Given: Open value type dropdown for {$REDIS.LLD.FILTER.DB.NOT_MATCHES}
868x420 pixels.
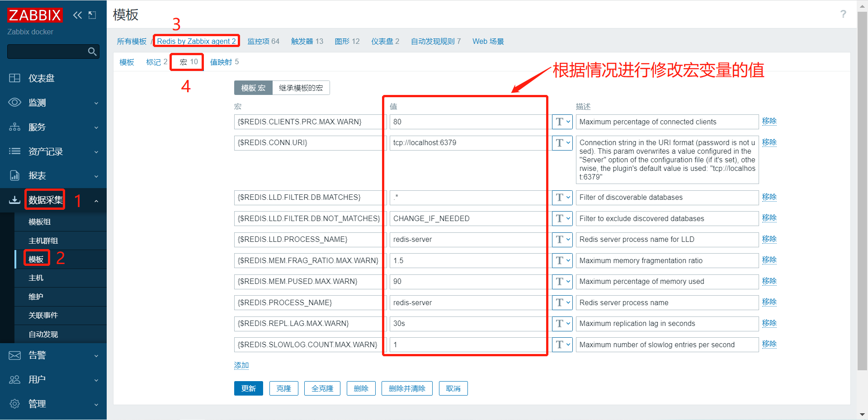Looking at the screenshot, I should point(562,218).
